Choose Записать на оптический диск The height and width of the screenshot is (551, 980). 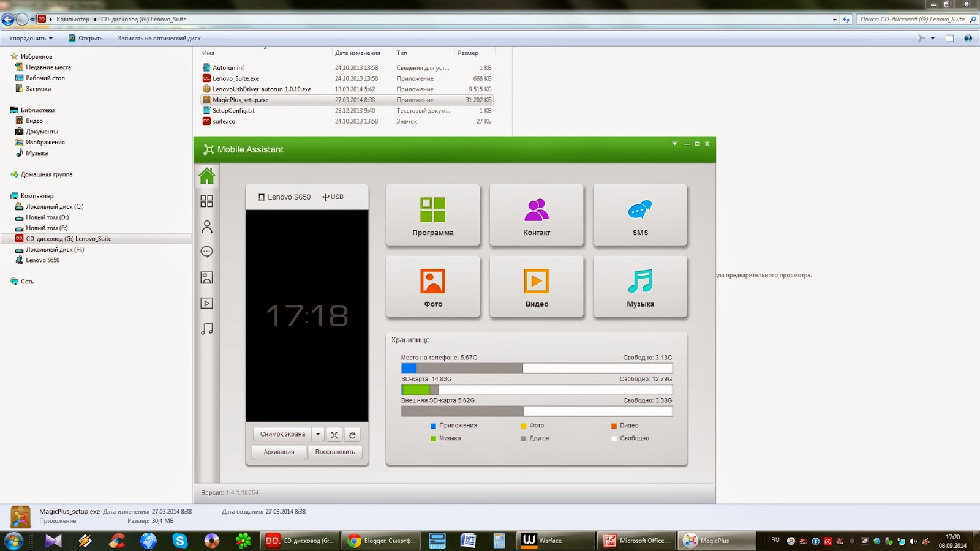pyautogui.click(x=159, y=38)
